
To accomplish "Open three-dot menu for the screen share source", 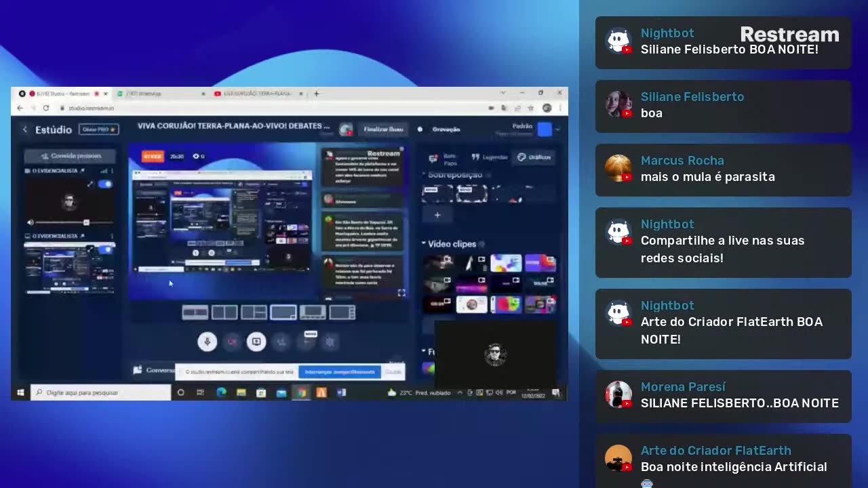I will click(x=112, y=236).
